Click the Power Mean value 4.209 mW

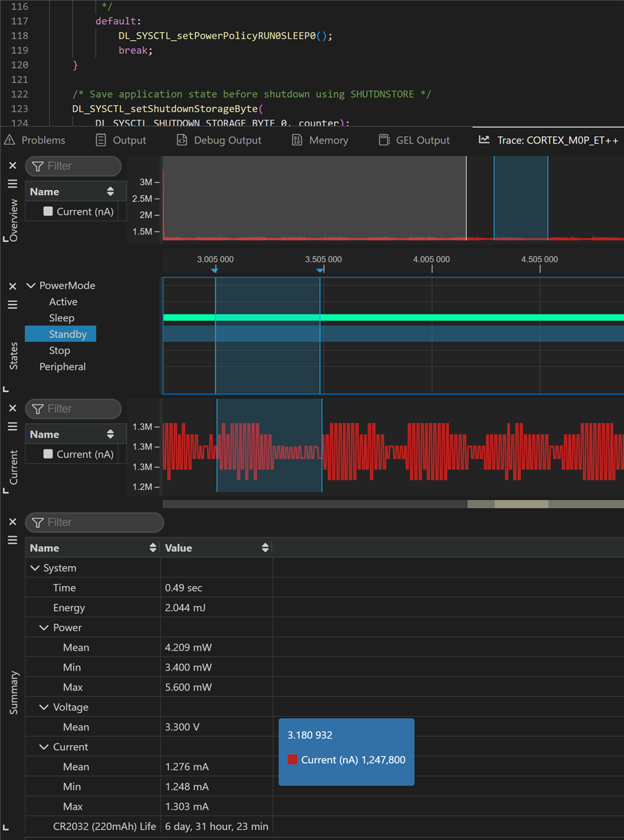tap(188, 647)
